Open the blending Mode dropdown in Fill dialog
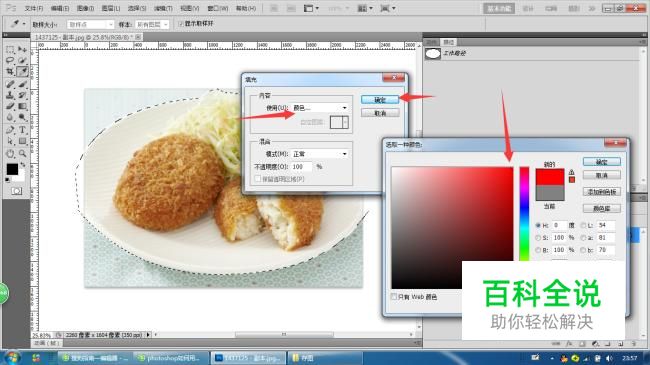Image resolution: width=650 pixels, height=365 pixels. click(320, 154)
